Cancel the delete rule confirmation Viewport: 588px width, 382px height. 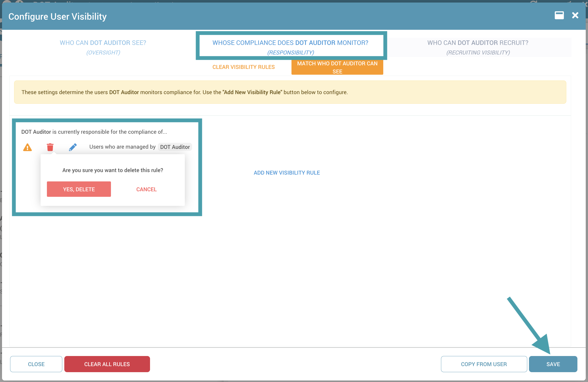pyautogui.click(x=146, y=189)
